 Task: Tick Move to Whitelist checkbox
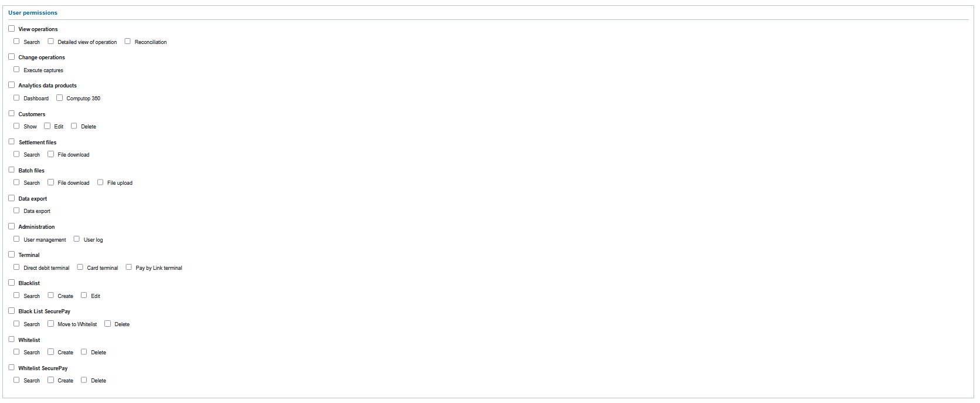click(x=50, y=324)
